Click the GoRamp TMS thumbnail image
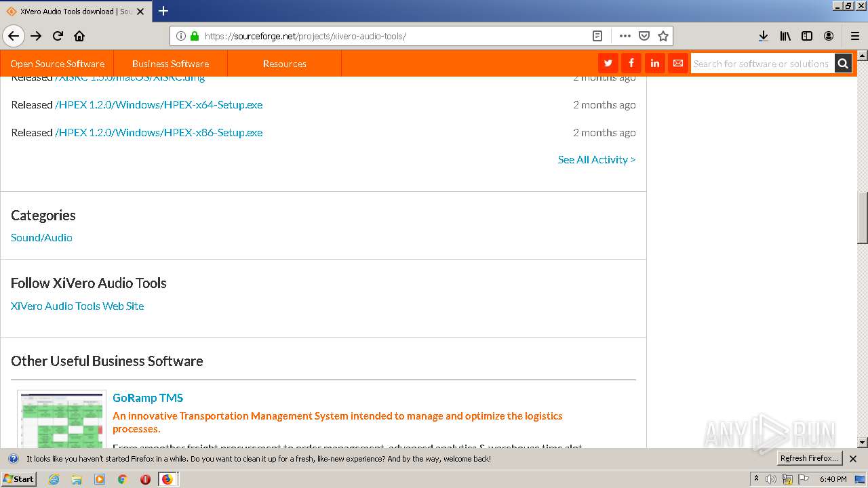The height and width of the screenshot is (488, 868). tap(62, 420)
